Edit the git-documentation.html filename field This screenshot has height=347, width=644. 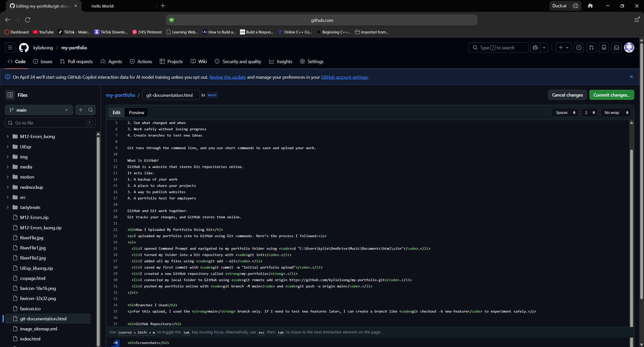[171, 95]
